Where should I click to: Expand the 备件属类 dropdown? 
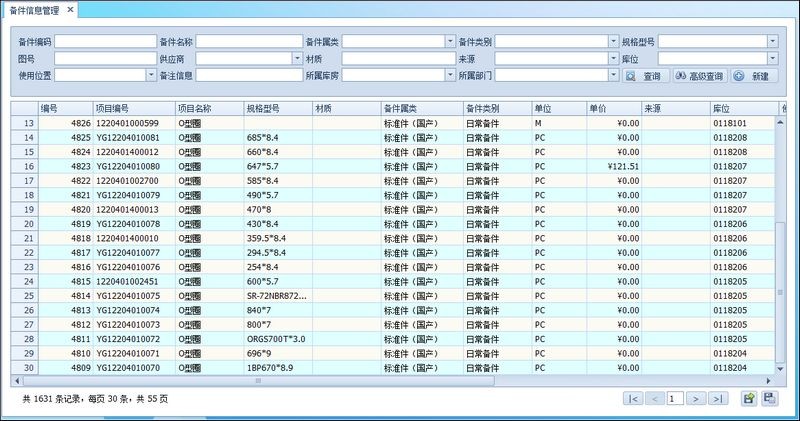pos(450,41)
